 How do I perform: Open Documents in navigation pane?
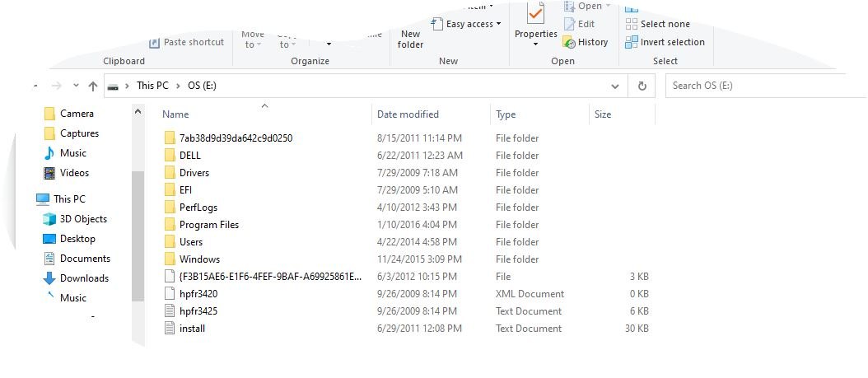click(77, 259)
